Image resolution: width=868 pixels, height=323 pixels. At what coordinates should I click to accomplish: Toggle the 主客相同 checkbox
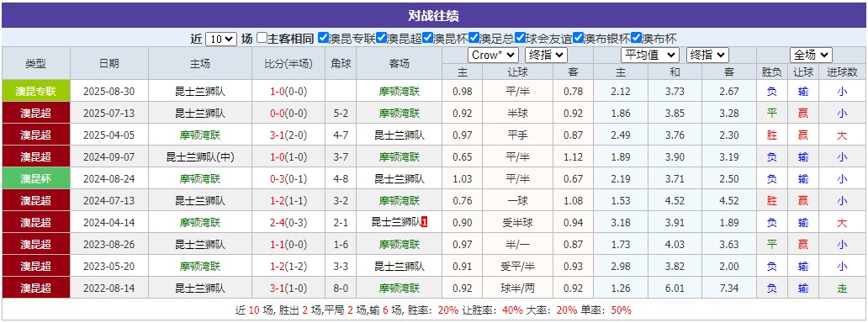click(262, 38)
